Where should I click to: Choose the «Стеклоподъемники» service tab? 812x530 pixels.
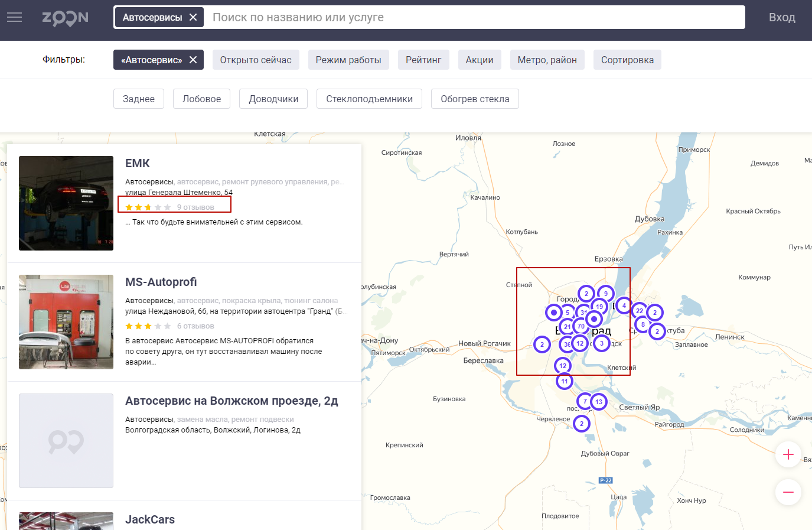click(369, 98)
